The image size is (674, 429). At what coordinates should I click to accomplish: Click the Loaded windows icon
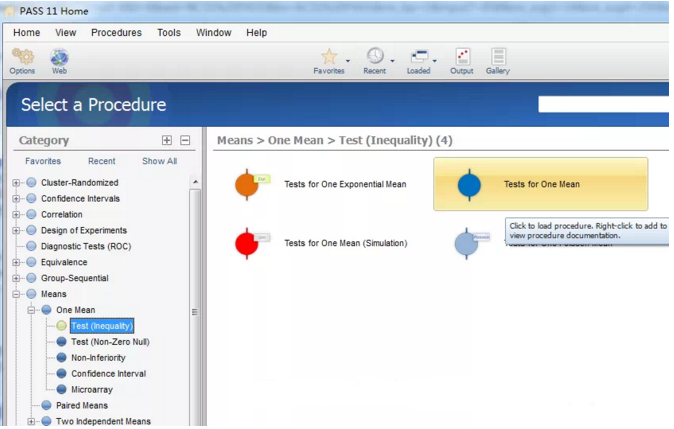click(419, 57)
